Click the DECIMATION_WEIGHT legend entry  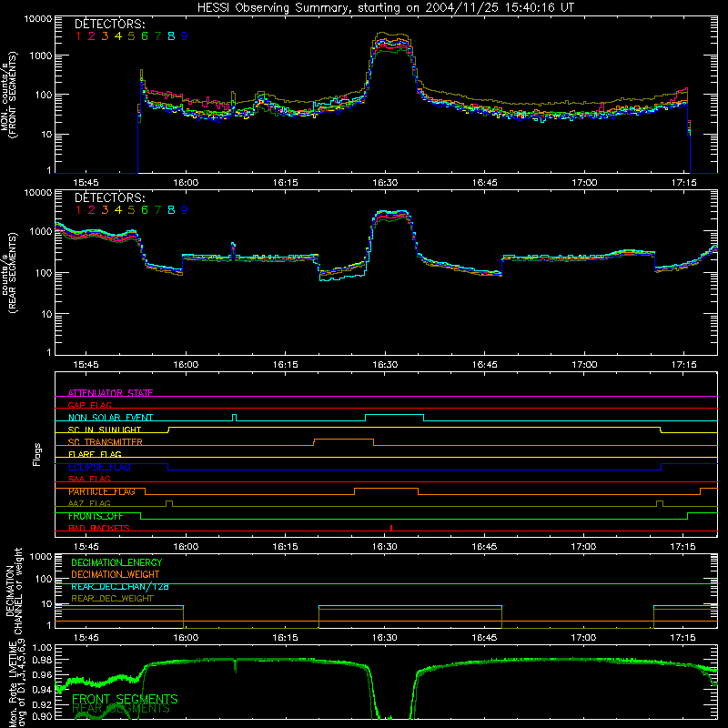coord(116,574)
